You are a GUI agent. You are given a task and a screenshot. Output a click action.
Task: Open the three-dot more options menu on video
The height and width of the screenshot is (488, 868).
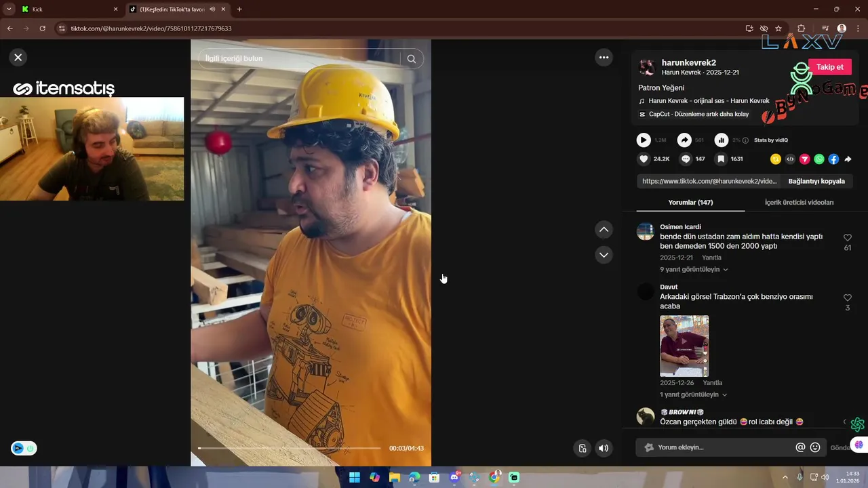click(x=604, y=58)
